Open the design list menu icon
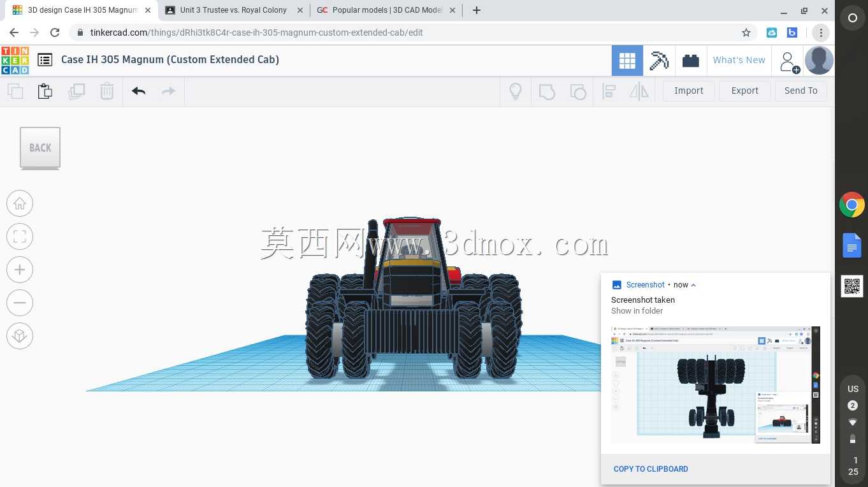Image resolution: width=868 pixels, height=487 pixels. [45, 60]
